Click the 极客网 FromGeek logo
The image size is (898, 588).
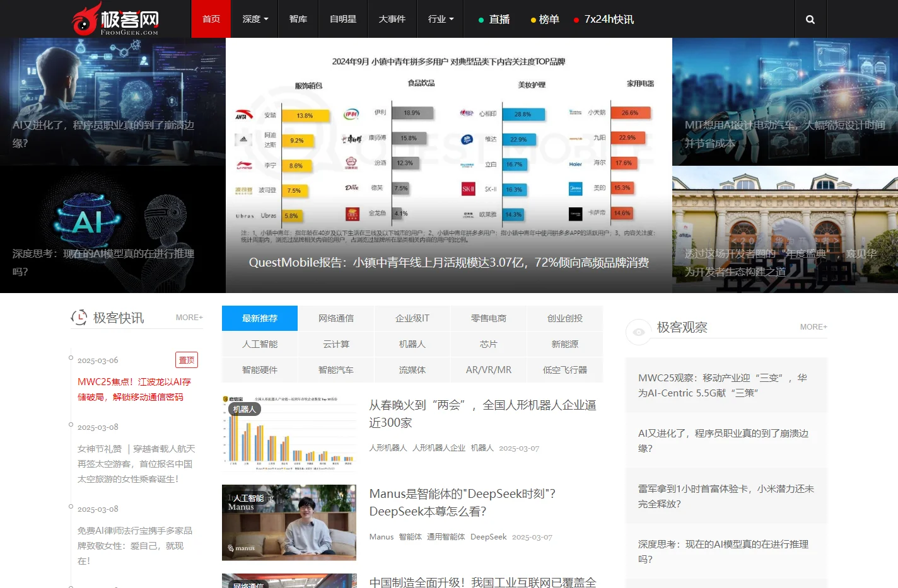coord(115,19)
